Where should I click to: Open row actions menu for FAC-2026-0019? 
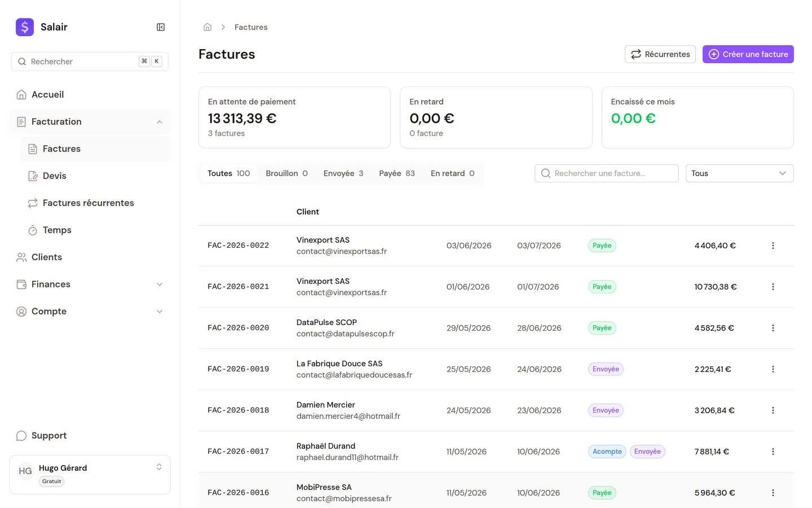click(773, 369)
